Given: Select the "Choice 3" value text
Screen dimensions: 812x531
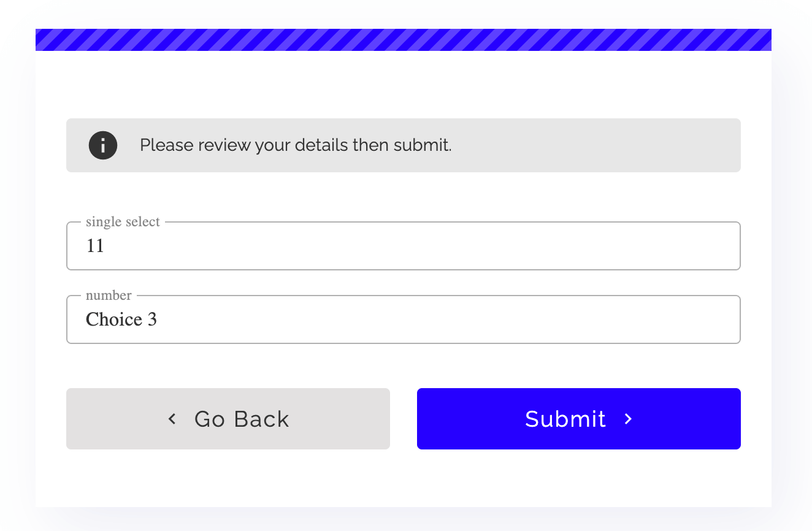Looking at the screenshot, I should pos(121,319).
